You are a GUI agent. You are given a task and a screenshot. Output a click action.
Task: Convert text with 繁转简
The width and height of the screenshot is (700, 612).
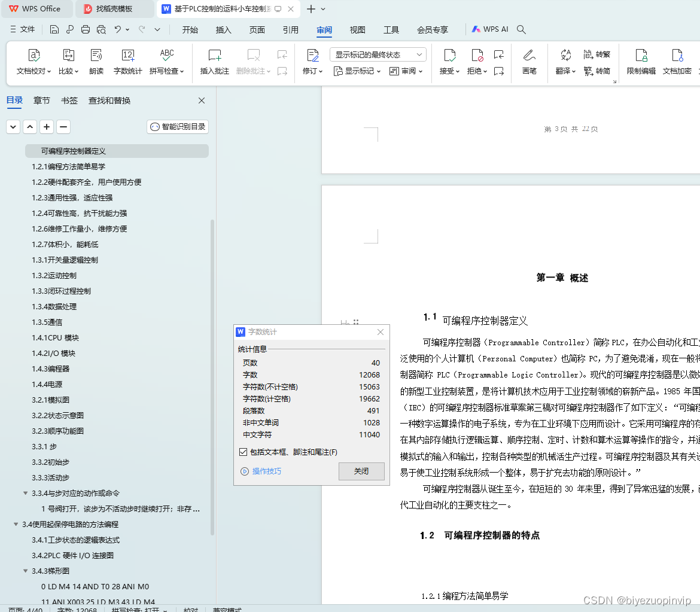pos(597,71)
